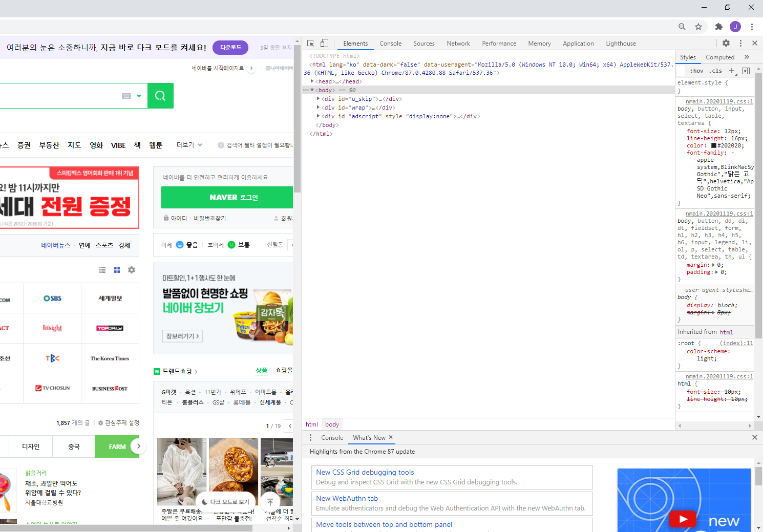Click the 다크 모드로 보기 button
The image size is (763, 532).
click(226, 502)
